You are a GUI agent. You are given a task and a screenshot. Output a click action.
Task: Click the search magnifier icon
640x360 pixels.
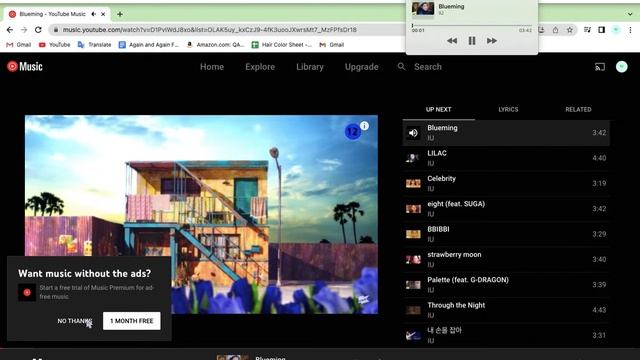(402, 67)
